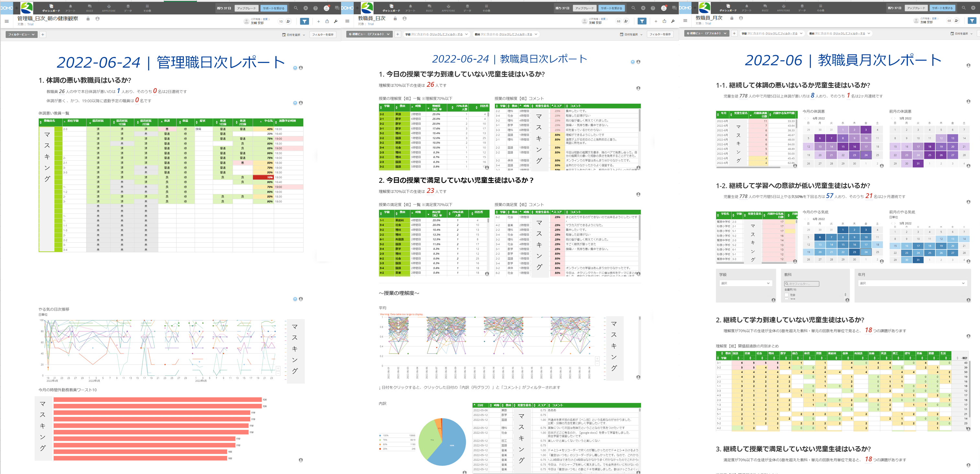Image resolution: width=980 pixels, height=474 pixels.
Task: Check the 社会 checkbox in 教科 filter
Action: (786, 295)
